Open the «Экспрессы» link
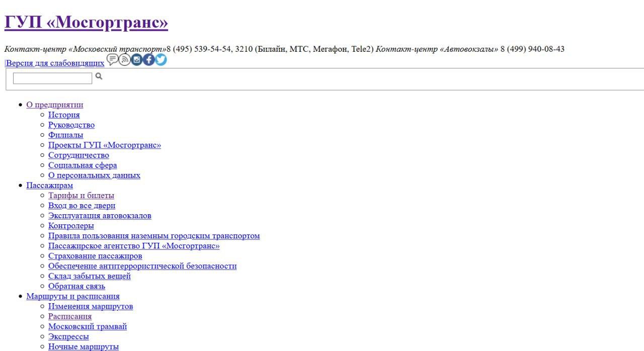The image size is (644, 351). pyautogui.click(x=68, y=336)
